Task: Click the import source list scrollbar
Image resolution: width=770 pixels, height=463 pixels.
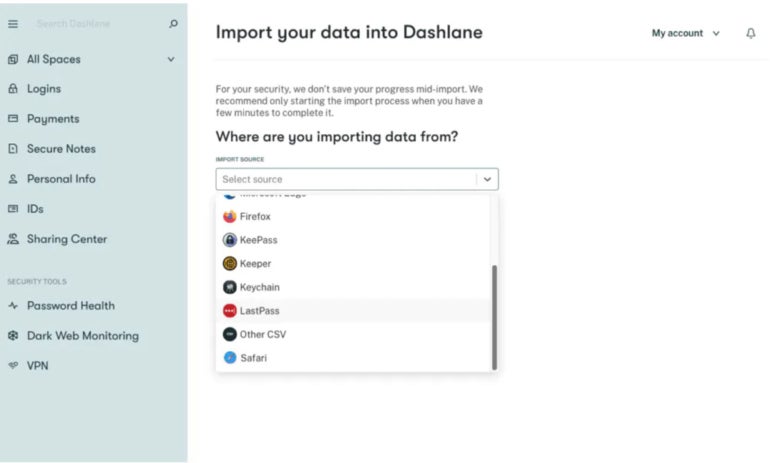Action: pyautogui.click(x=494, y=317)
